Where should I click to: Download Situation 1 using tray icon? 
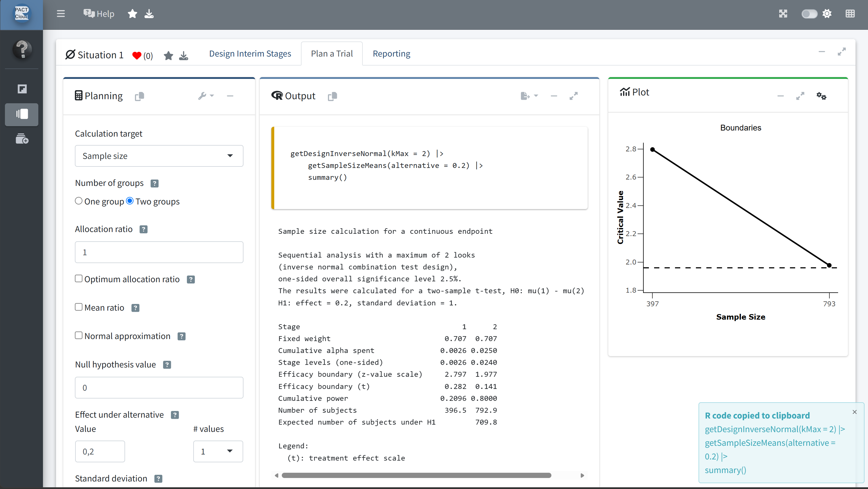coord(184,56)
